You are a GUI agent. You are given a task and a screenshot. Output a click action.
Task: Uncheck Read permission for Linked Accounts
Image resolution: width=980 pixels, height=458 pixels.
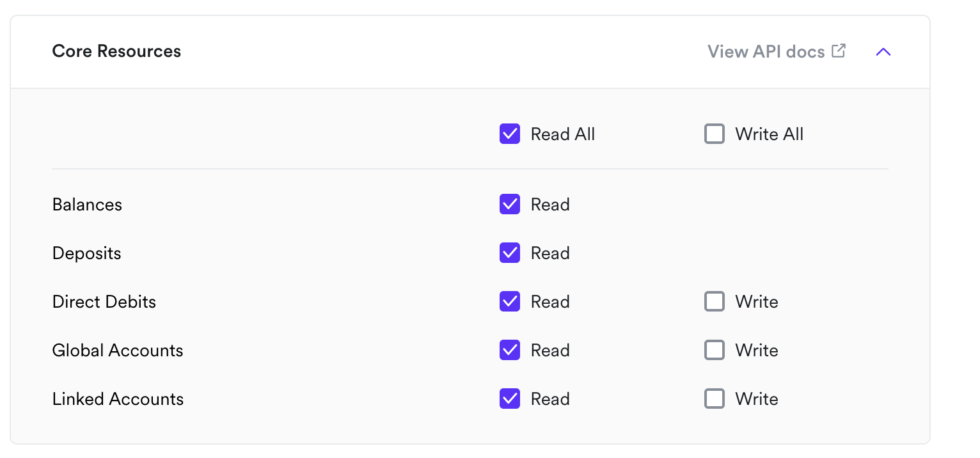[510, 399]
